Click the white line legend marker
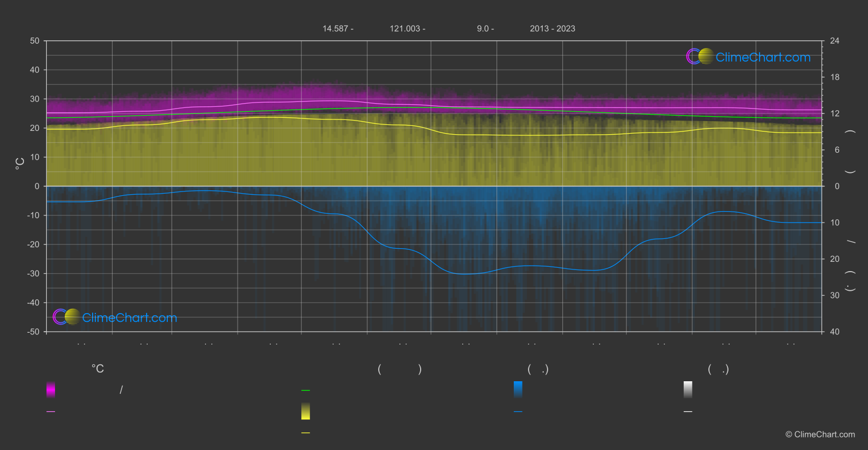 [x=688, y=412]
